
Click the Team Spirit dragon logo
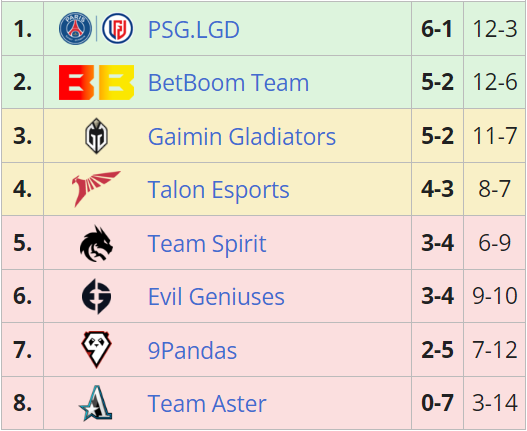tap(96, 243)
